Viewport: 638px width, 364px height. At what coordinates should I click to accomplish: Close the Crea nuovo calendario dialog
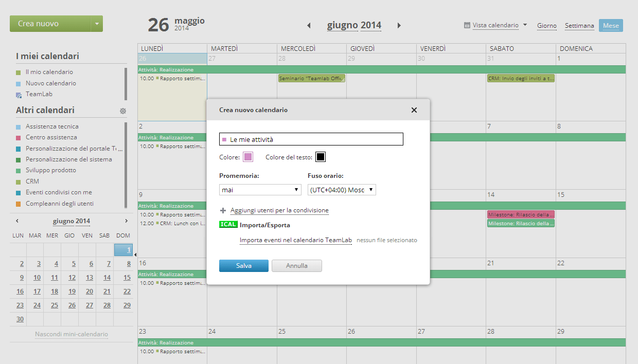414,110
